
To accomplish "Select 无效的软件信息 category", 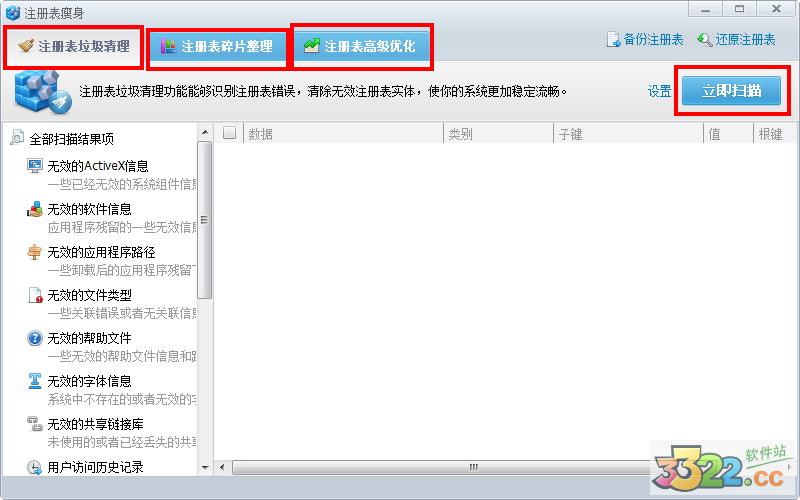I will (89, 209).
